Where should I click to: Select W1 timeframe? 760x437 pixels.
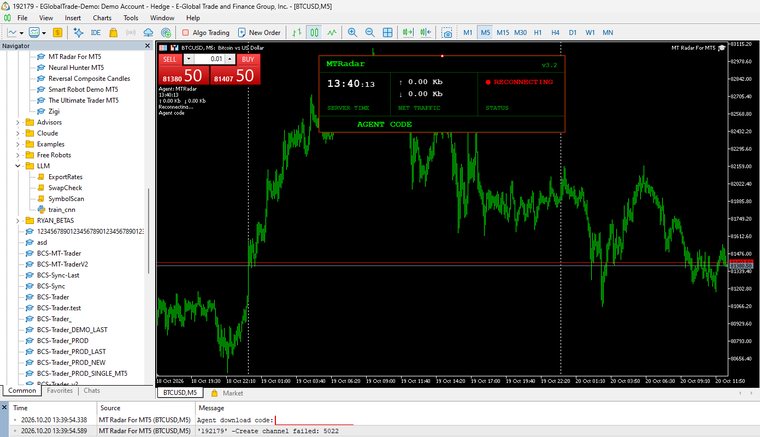pyautogui.click(x=590, y=32)
